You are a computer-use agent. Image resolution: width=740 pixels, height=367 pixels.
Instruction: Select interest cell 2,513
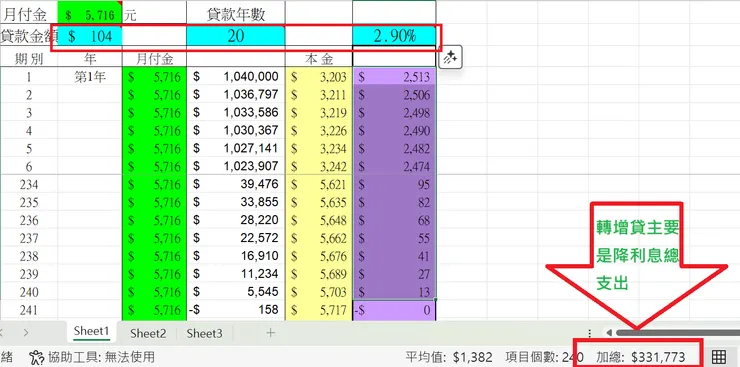394,77
